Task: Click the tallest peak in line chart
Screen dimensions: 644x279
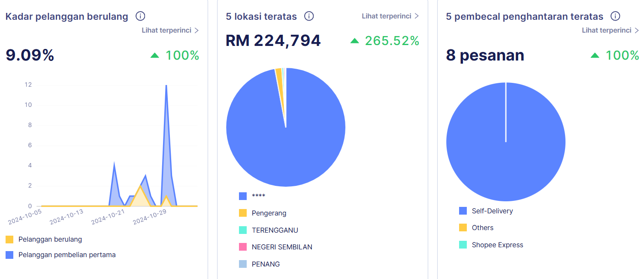Action: (x=166, y=86)
